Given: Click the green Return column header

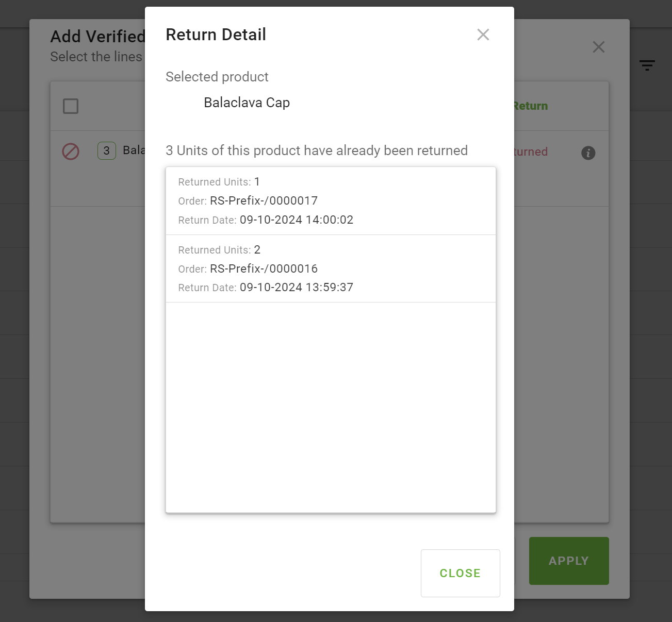Looking at the screenshot, I should pyautogui.click(x=531, y=106).
